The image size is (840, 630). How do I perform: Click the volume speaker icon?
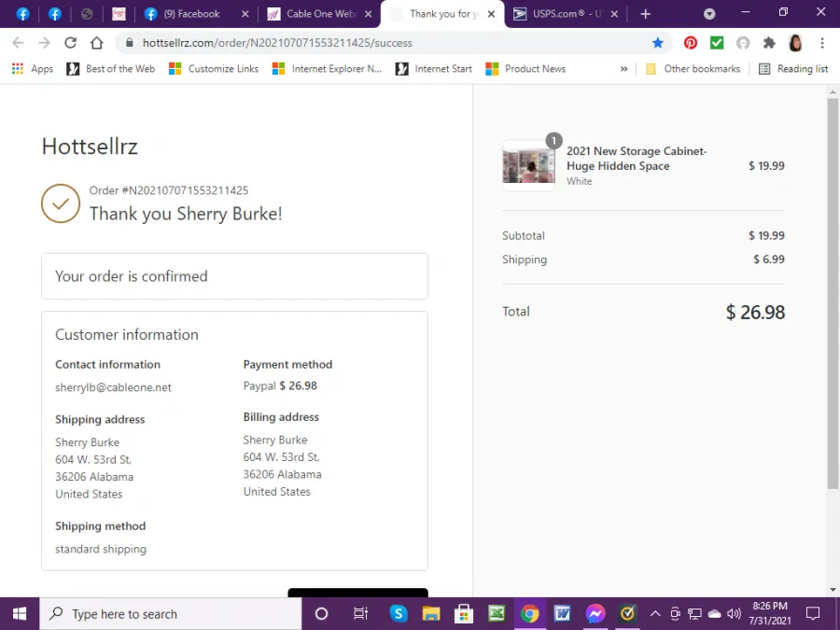coord(734,614)
